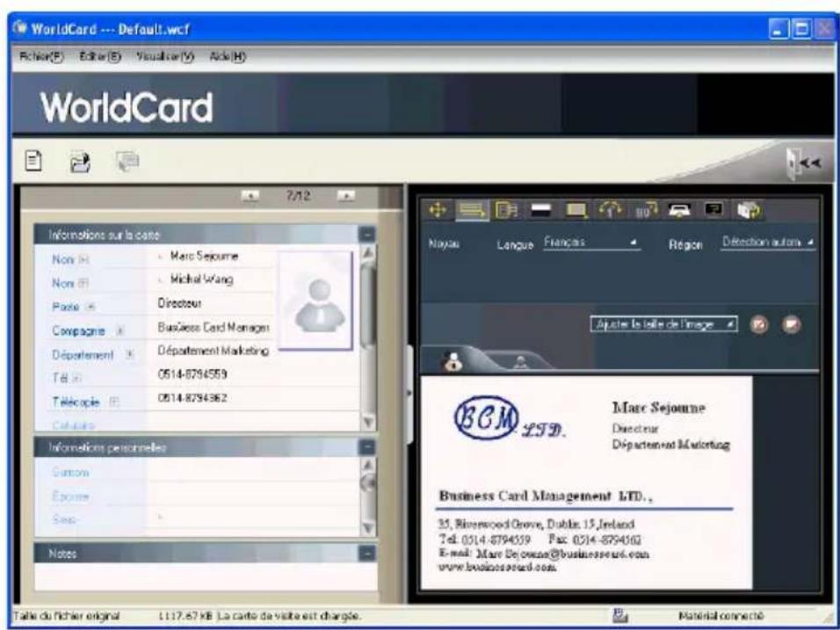Select the highlighted line selection tool
Screen dimensions: 840x630
click(472, 211)
